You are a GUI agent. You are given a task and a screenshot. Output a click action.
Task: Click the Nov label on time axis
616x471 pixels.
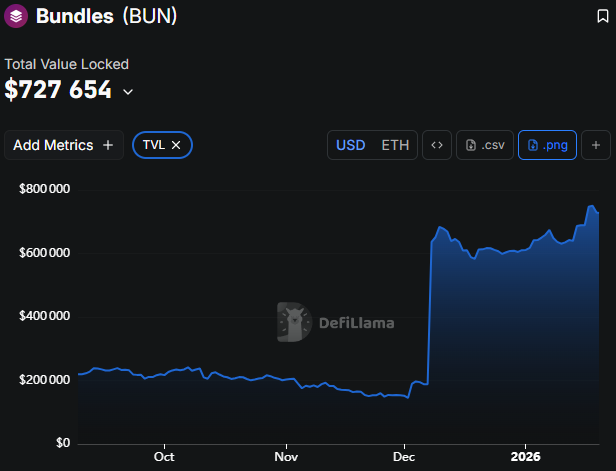pyautogui.click(x=286, y=457)
